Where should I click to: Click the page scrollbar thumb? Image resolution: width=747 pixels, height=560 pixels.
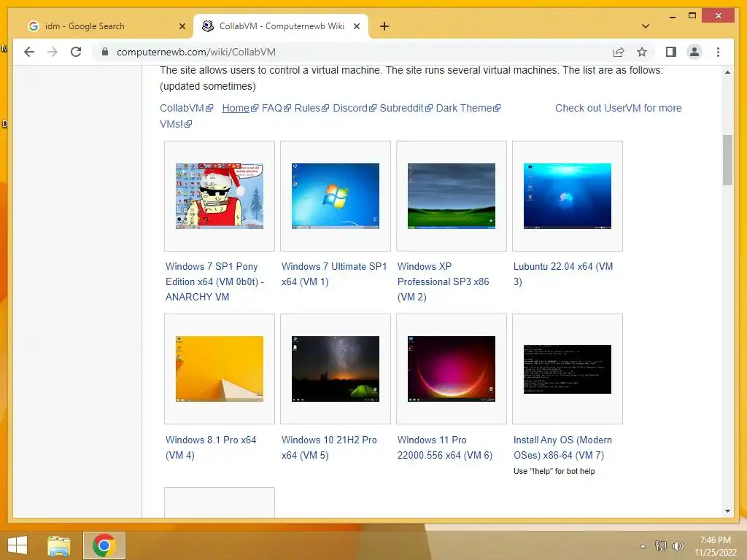[727, 160]
